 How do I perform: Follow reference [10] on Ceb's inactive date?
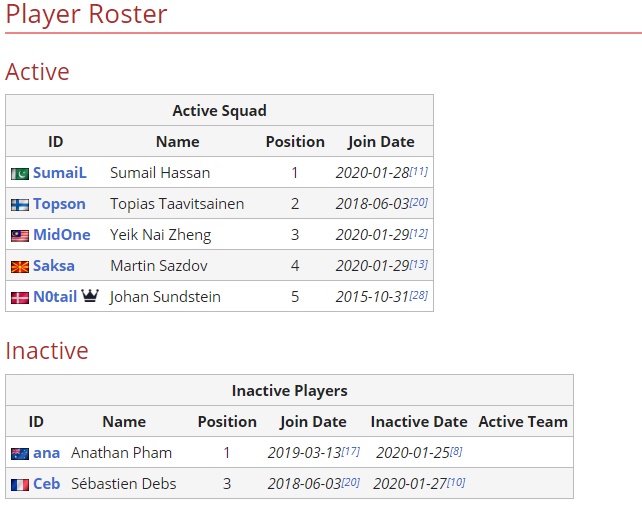(x=456, y=482)
